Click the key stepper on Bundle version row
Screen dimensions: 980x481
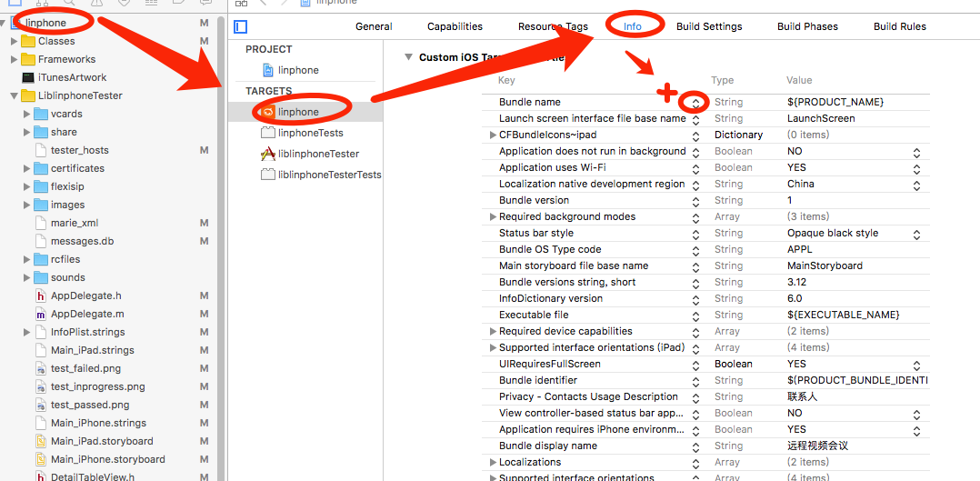pos(695,202)
